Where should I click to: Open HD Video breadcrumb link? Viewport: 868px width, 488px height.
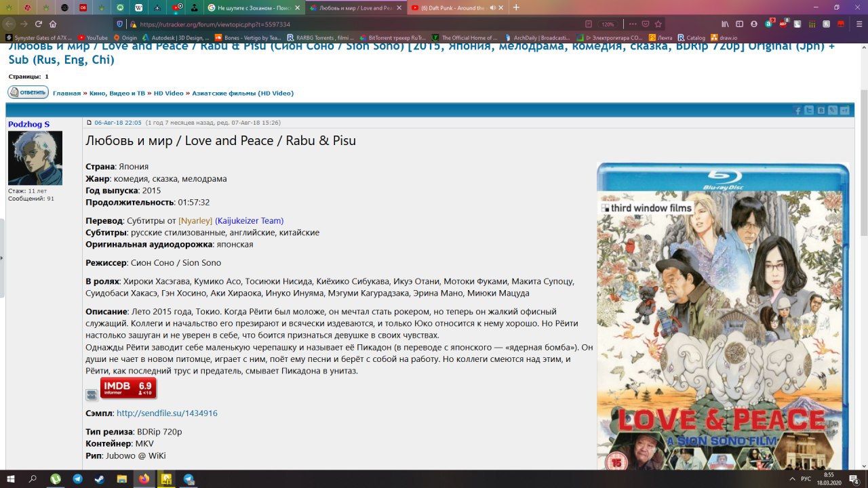pos(168,93)
